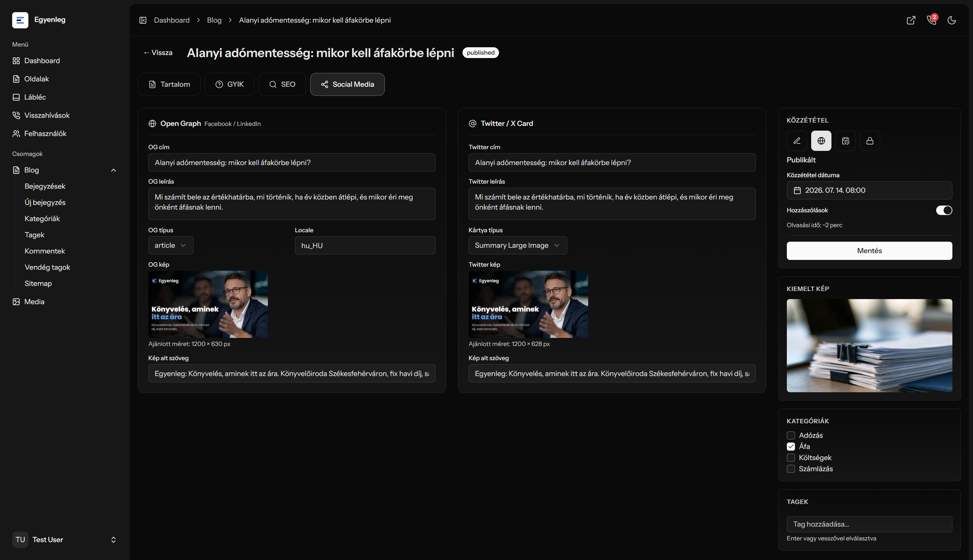Image resolution: width=973 pixels, height=560 pixels.
Task: Check the Költségek category
Action: click(x=791, y=458)
